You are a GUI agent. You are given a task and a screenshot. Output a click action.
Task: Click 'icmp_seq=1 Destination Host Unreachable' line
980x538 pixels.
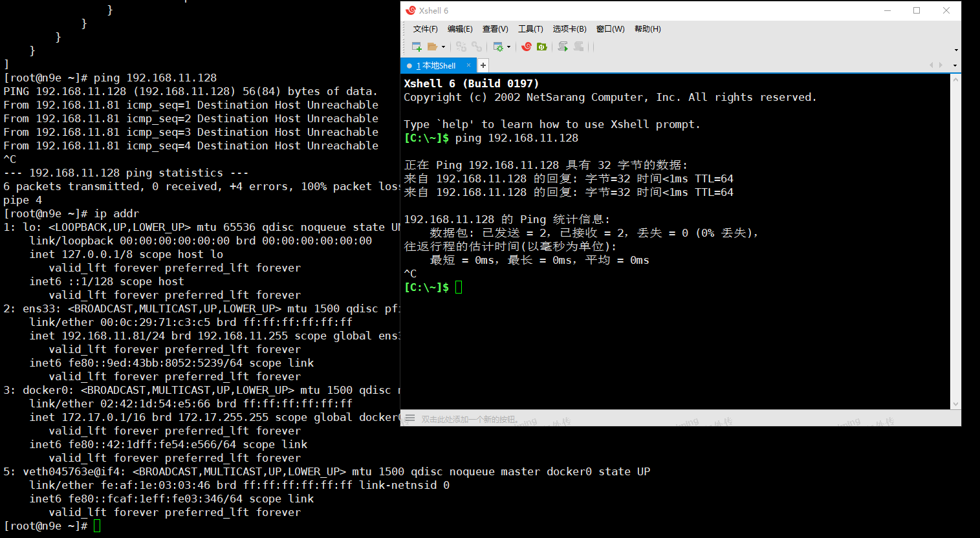[x=191, y=105]
